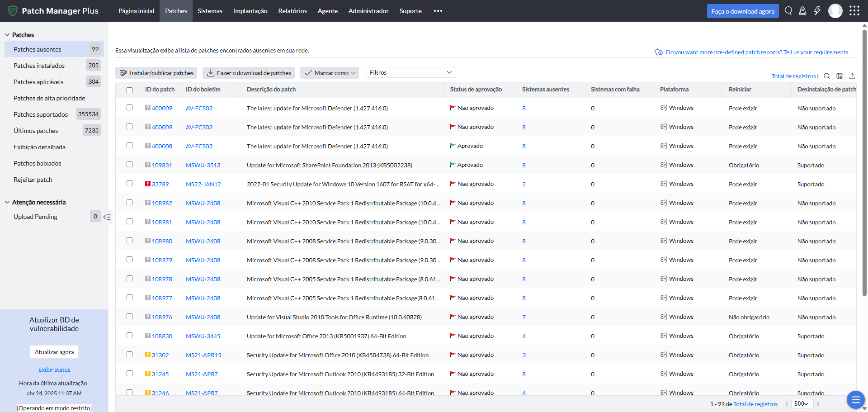Click the user profile avatar

(x=835, y=11)
